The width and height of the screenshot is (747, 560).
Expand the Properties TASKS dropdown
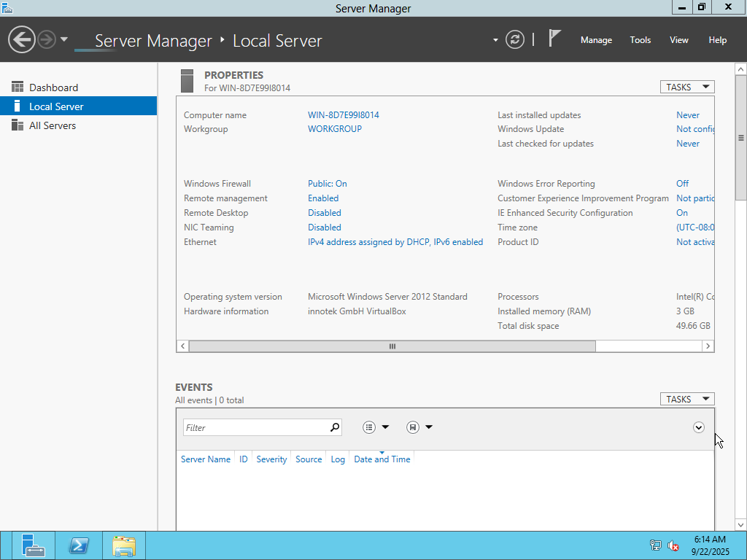686,87
